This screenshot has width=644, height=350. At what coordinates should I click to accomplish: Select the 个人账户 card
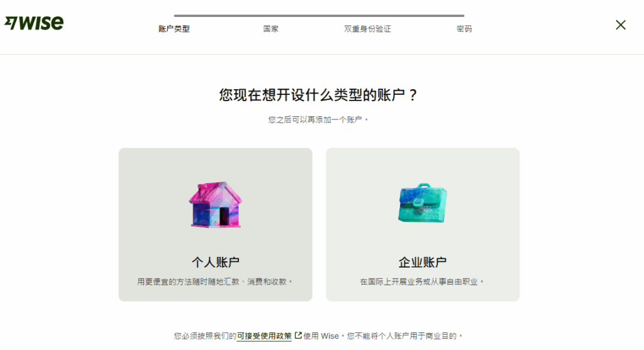coord(215,224)
